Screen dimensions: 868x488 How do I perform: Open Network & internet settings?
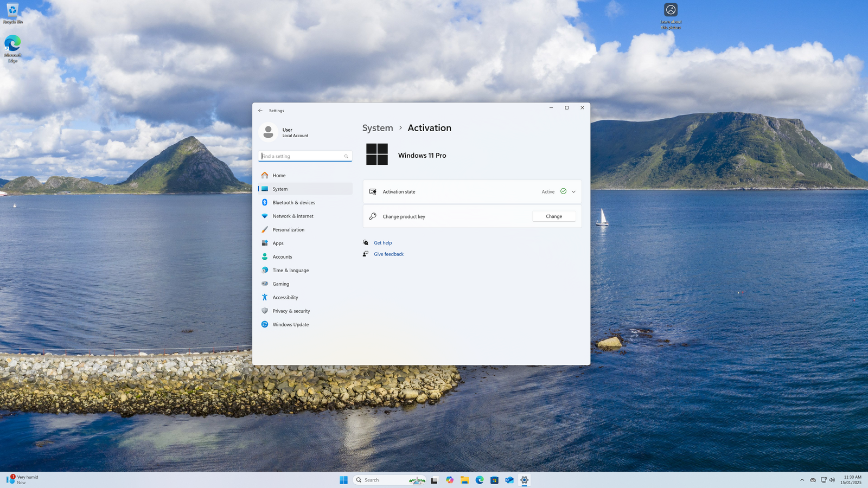pos(305,216)
